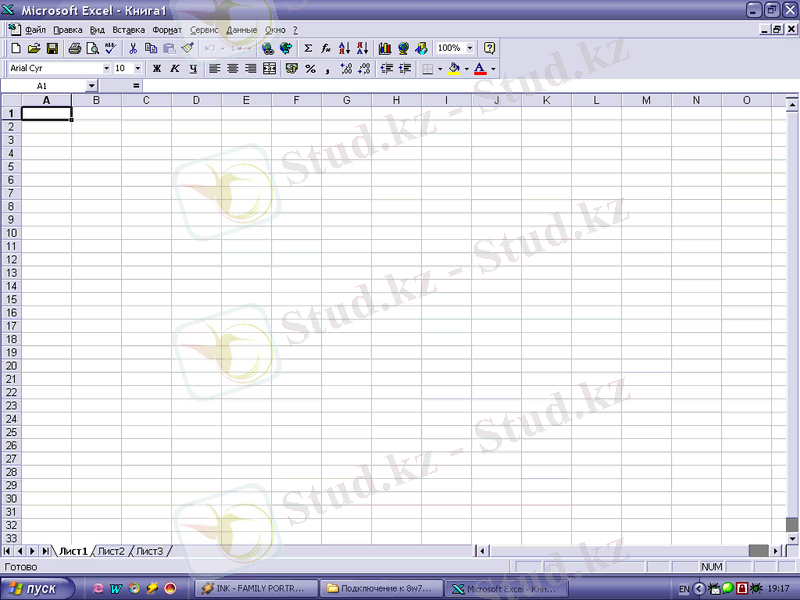Select row 10 header
The image size is (800, 600).
[x=11, y=233]
